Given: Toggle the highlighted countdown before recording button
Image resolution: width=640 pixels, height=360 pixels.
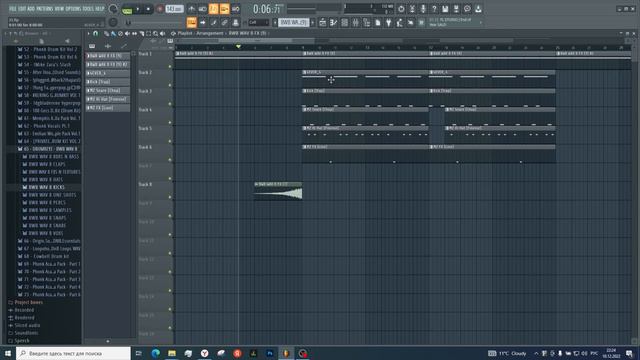Looking at the screenshot, I should (213, 9).
